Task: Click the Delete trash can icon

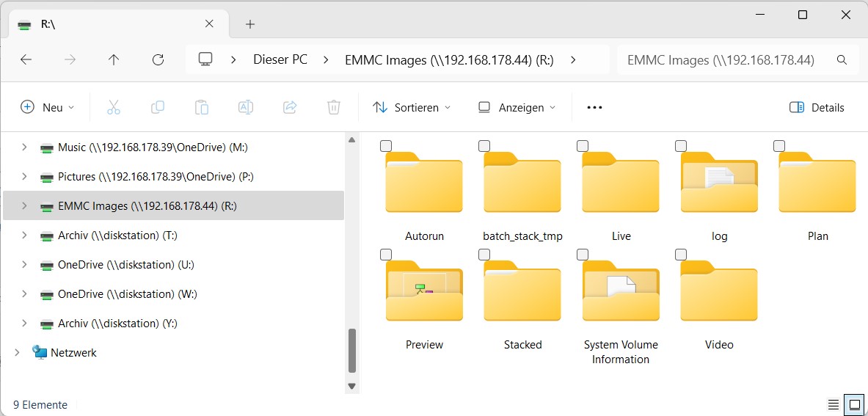Action: click(x=333, y=107)
